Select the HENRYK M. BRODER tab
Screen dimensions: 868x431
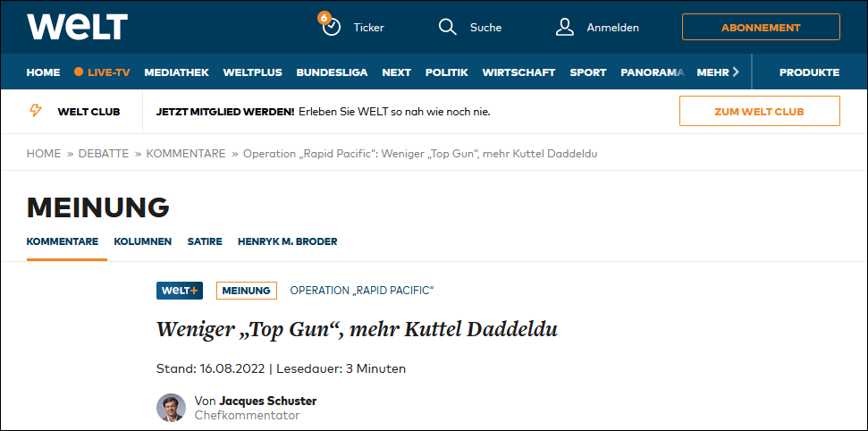pos(287,241)
